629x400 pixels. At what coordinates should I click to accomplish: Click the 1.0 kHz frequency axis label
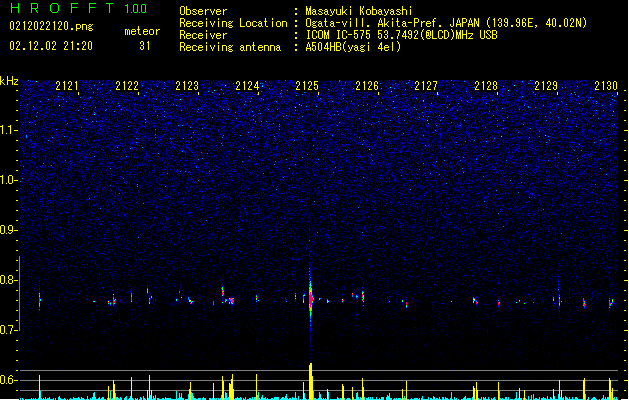(x=8, y=180)
